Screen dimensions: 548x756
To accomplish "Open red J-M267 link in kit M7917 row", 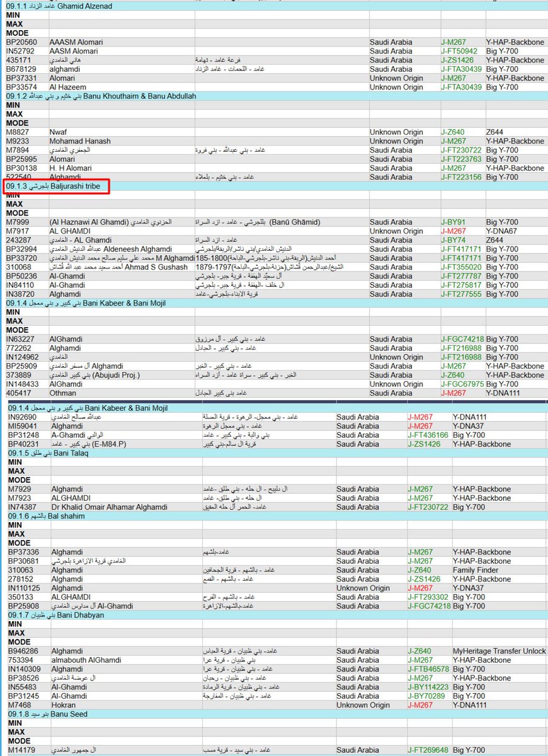I will (454, 231).
